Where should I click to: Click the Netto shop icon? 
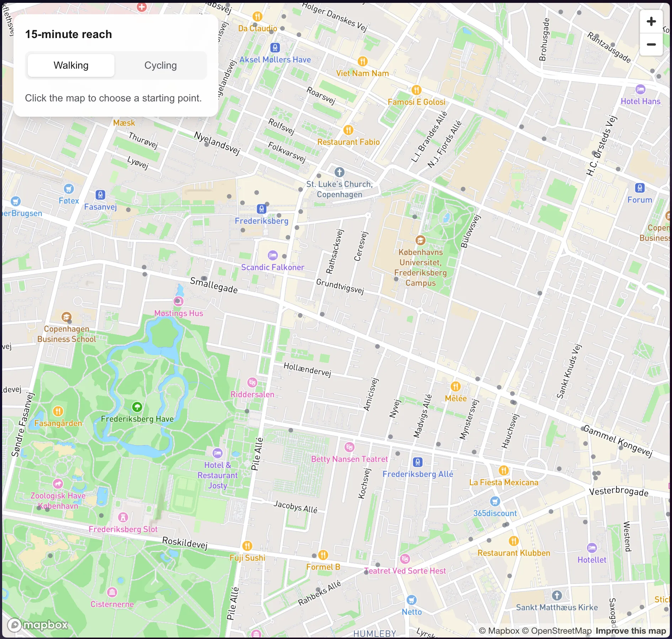point(411,600)
